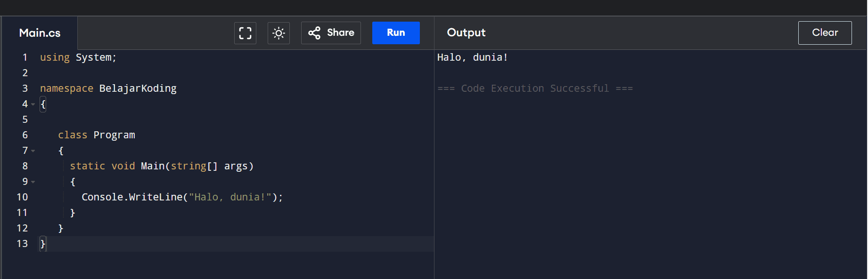Click the Halo, dunia! text in the output

(472, 57)
